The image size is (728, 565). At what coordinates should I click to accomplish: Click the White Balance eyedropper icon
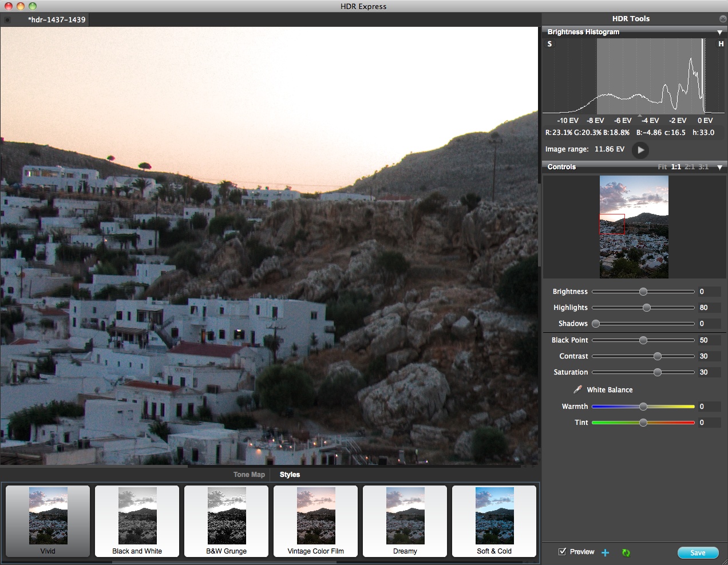click(x=577, y=389)
